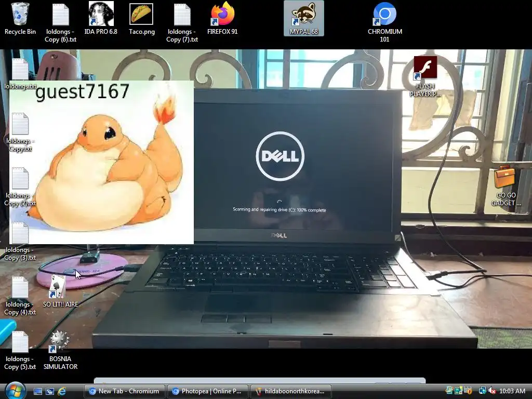This screenshot has height=399, width=532.
Task: Open GO GO GADGET briefcase icon
Action: 506,186
